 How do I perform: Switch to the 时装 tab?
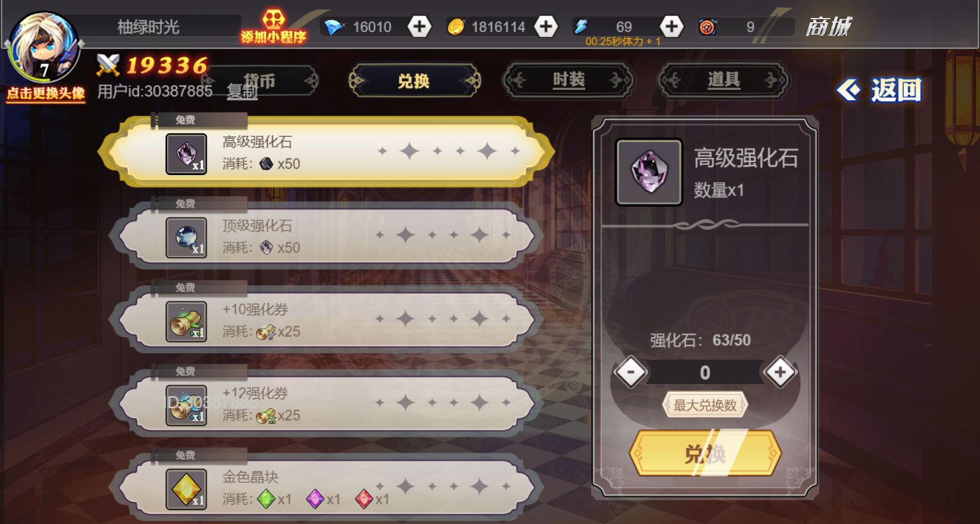(569, 80)
